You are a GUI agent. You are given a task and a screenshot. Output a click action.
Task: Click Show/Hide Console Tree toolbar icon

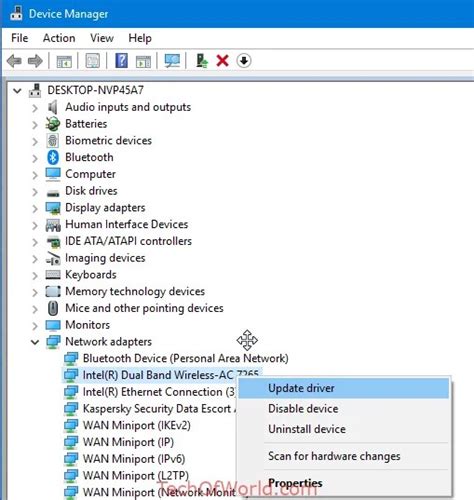point(64,61)
